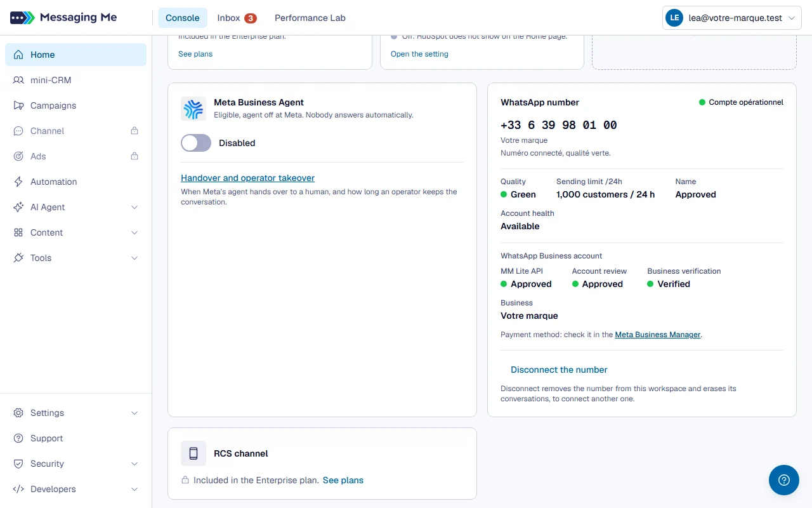Viewport: 812px width, 508px height.
Task: Open the Handover and operator takeover link
Action: point(248,178)
